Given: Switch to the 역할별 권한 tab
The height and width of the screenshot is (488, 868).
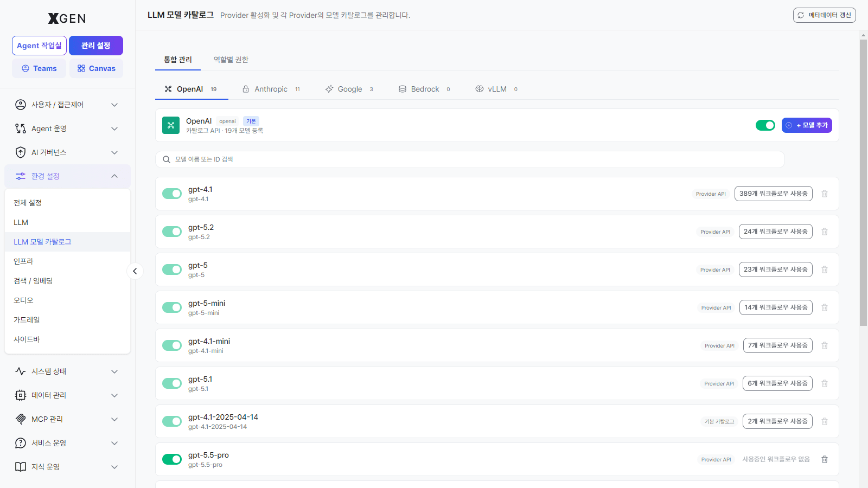Looking at the screenshot, I should [x=231, y=60].
